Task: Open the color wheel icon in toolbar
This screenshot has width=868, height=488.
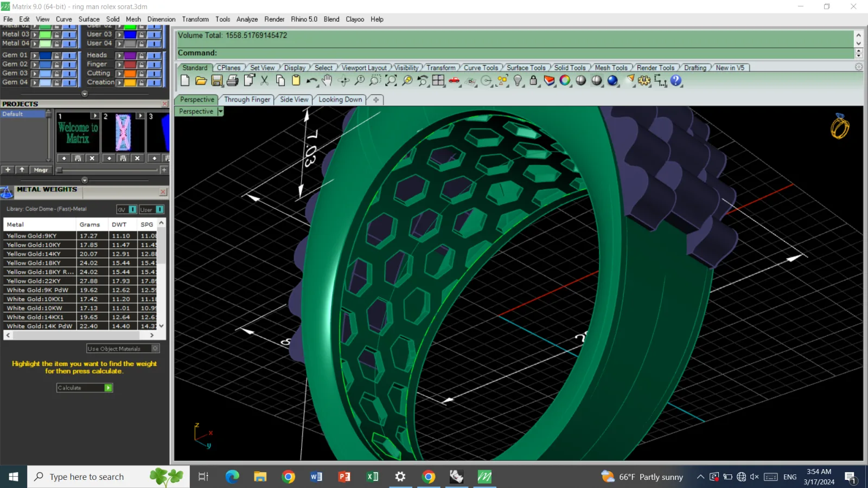Action: 565,81
